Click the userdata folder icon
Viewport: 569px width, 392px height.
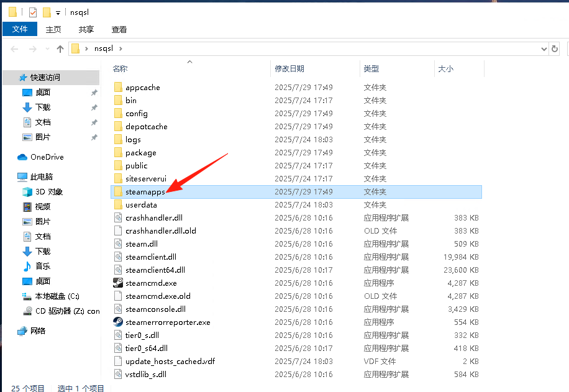coord(118,205)
